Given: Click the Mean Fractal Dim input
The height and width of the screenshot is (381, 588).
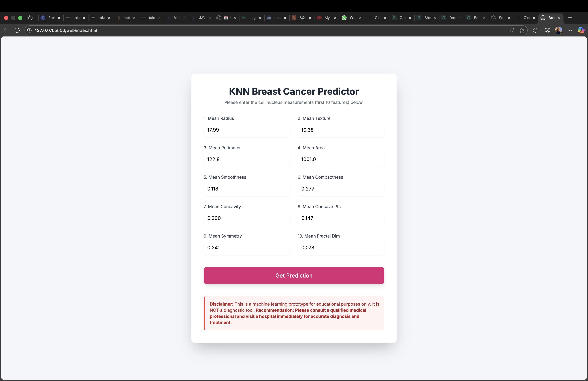Looking at the screenshot, I should 340,248.
